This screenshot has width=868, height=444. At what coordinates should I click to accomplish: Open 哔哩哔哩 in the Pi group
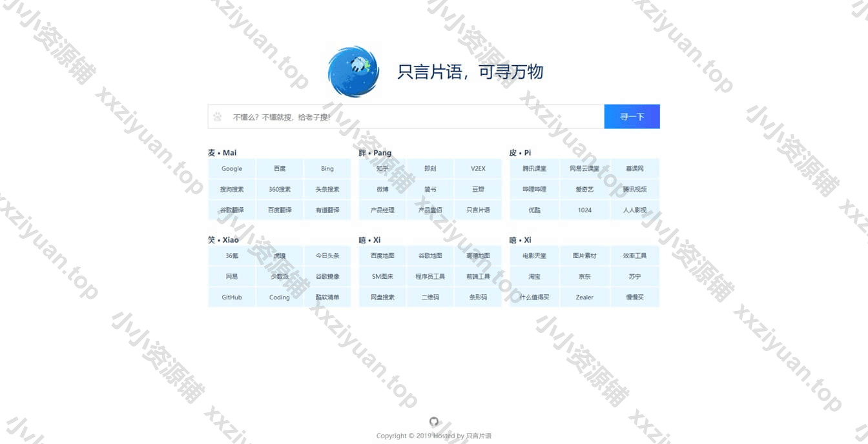534,189
